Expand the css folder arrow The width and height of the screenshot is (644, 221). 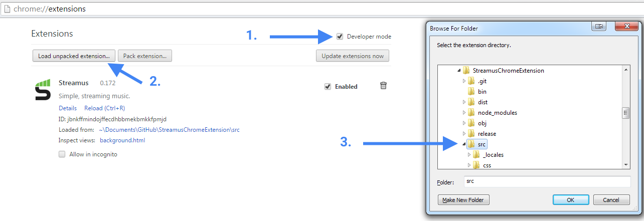coord(469,165)
